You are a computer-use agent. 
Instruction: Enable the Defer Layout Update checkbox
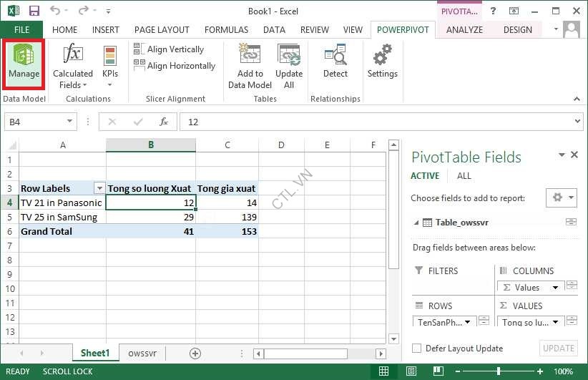click(417, 349)
